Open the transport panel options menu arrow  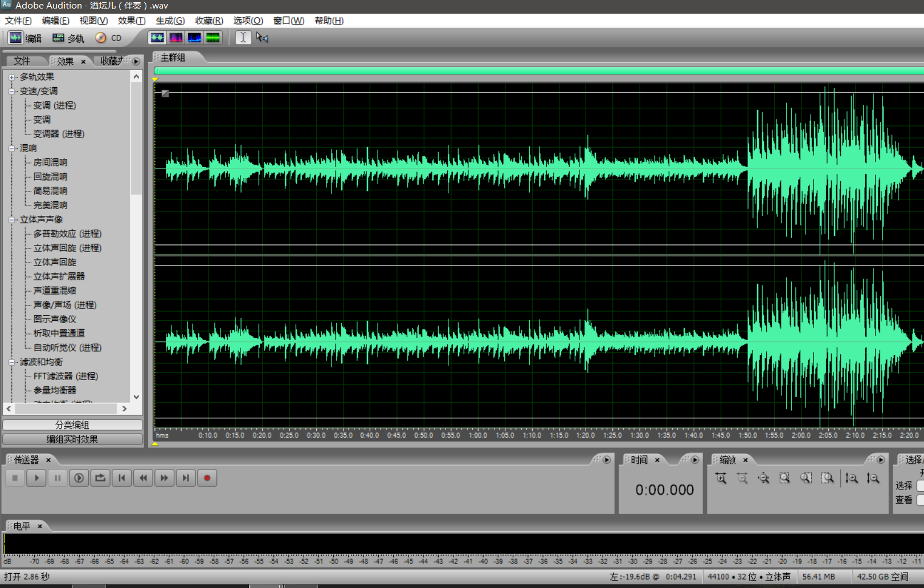[607, 460]
